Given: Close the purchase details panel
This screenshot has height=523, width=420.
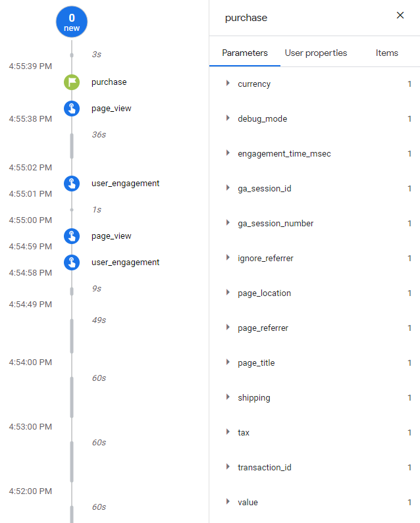Looking at the screenshot, I should point(400,15).
